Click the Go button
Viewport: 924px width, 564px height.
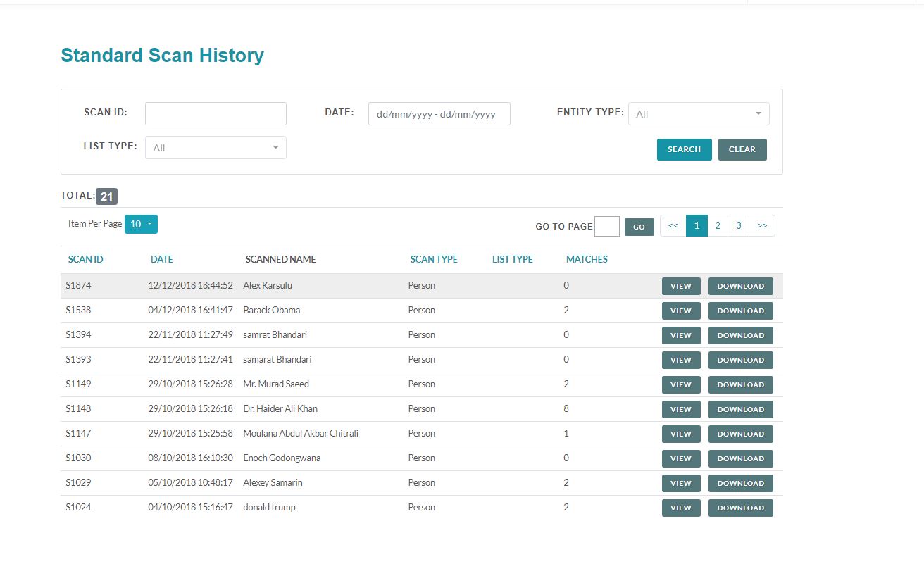point(639,227)
